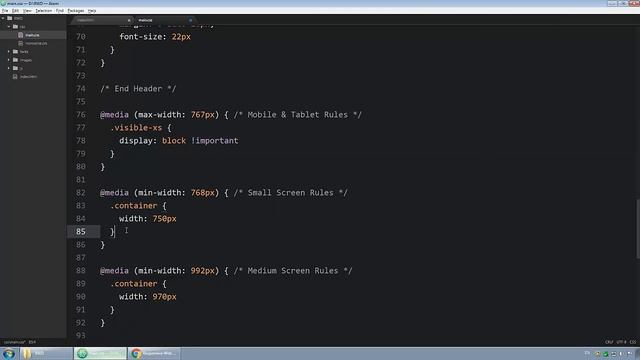This screenshot has height=360, width=640.
Task: Open the Packages menu
Action: (76, 11)
